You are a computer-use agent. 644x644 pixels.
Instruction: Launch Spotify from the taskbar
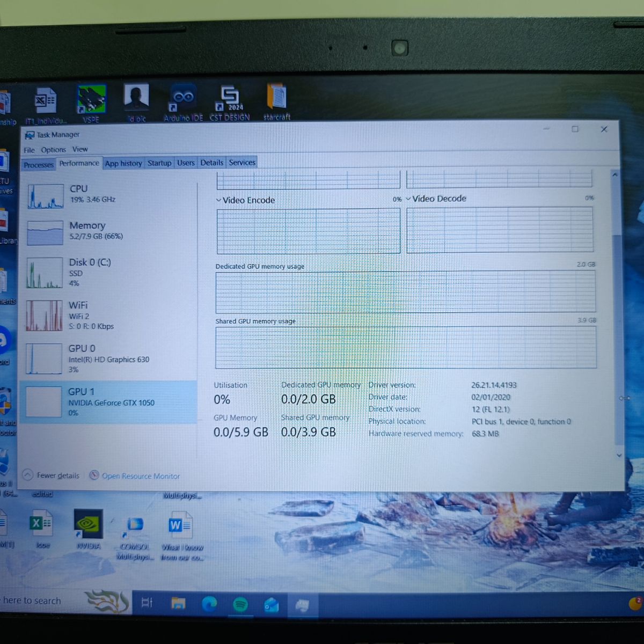click(240, 604)
